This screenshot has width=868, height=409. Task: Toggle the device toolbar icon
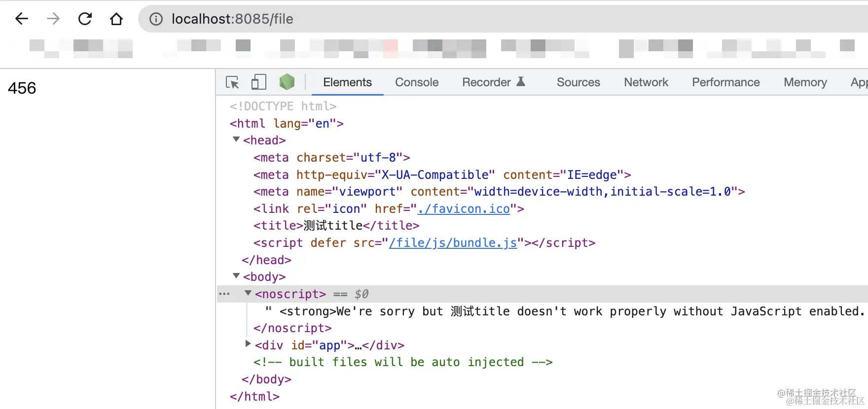(258, 82)
